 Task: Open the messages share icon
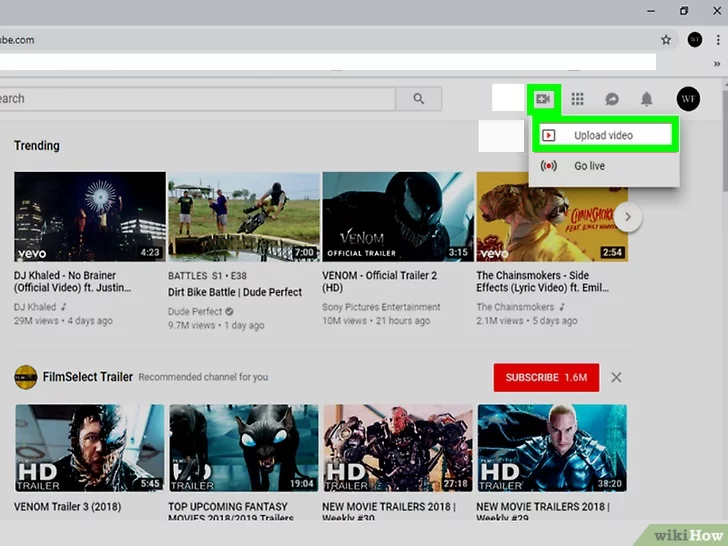612,99
